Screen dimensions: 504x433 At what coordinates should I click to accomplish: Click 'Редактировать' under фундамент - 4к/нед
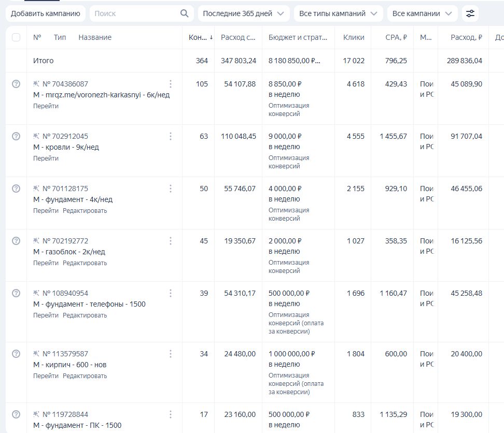coord(85,211)
